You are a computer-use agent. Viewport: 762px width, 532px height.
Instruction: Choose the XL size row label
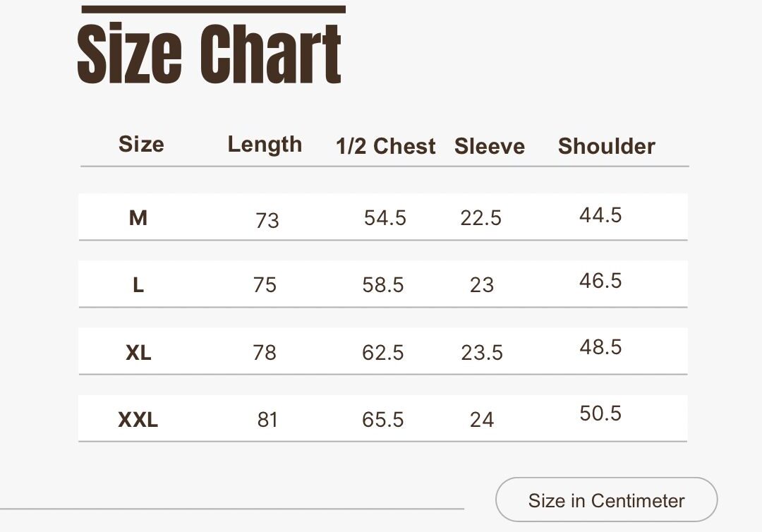(138, 353)
